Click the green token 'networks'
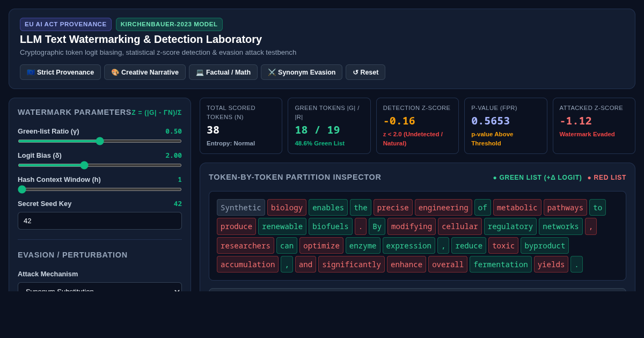This screenshot has height=338, width=644. pos(561,226)
